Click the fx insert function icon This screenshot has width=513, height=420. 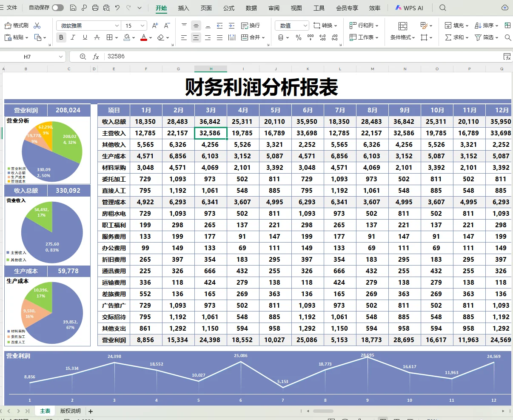96,57
